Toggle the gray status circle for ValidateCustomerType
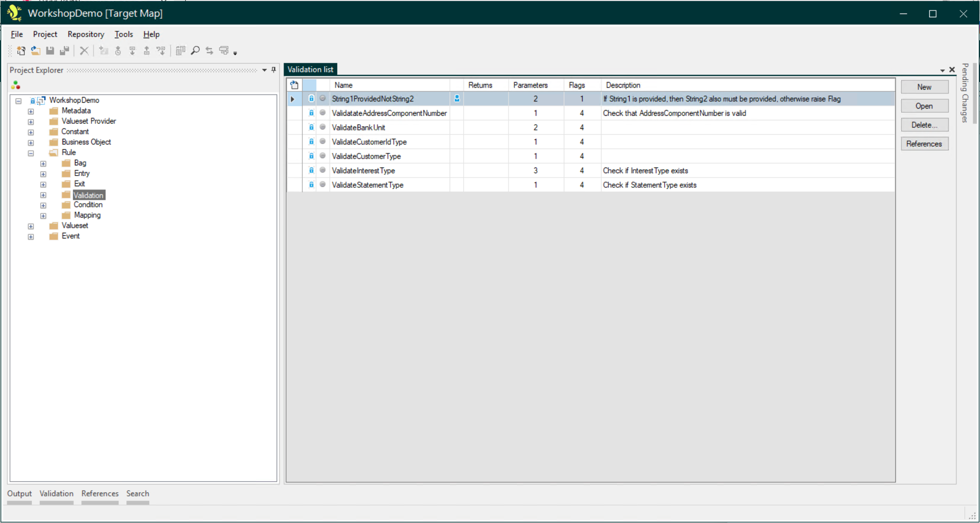The width and height of the screenshot is (980, 523). 323,156
